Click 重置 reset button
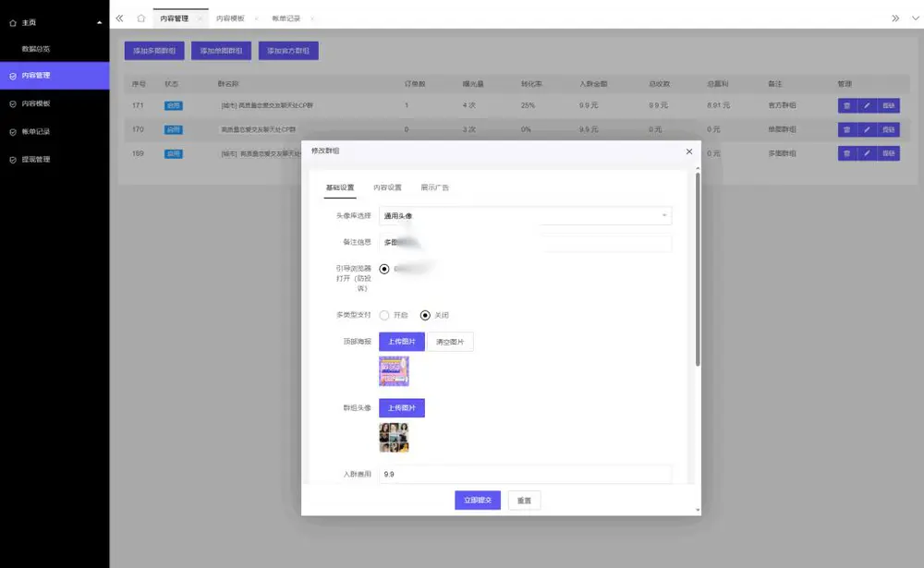Viewport: 924px width, 568px height. point(525,501)
